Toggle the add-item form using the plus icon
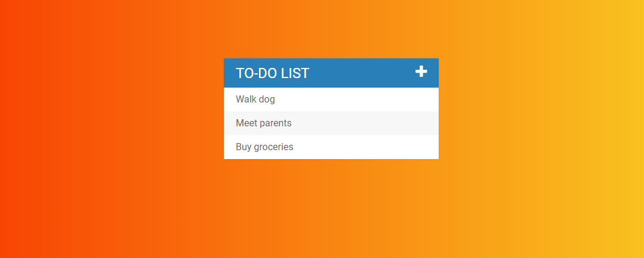 point(421,72)
